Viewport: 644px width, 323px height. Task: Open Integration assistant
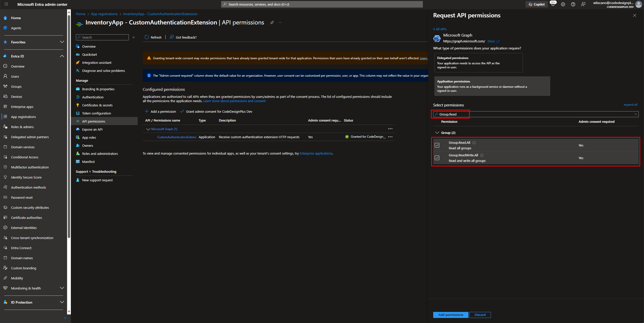pyautogui.click(x=97, y=63)
